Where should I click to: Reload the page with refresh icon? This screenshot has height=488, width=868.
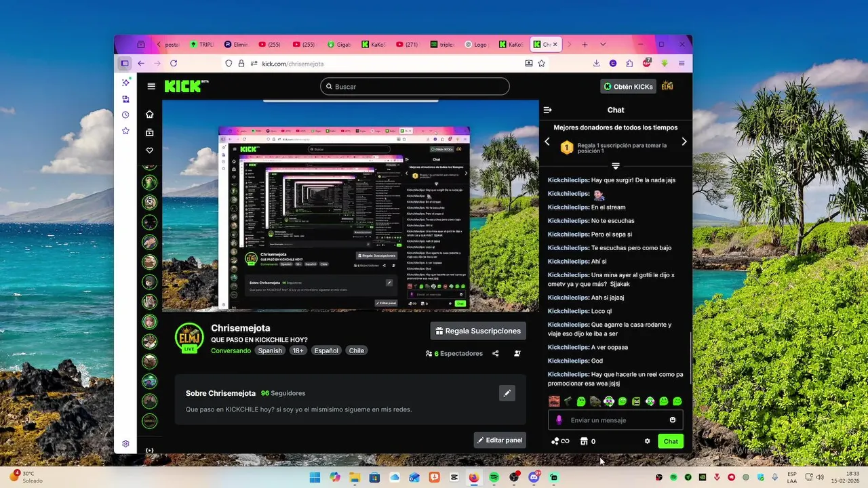(174, 63)
